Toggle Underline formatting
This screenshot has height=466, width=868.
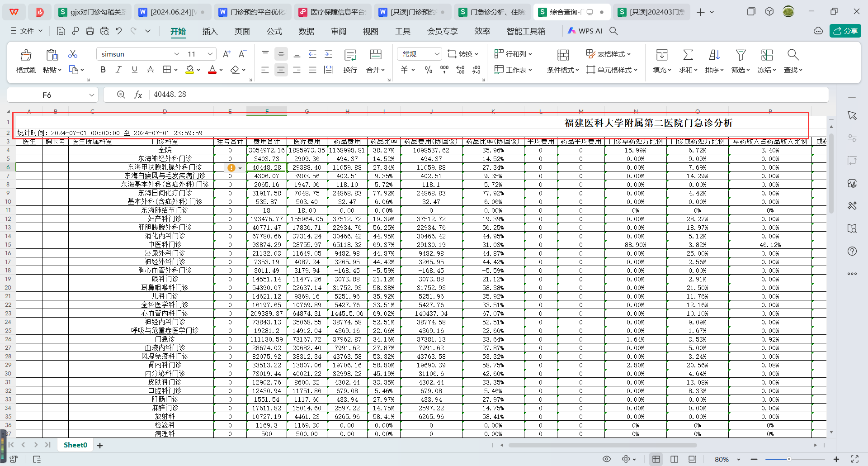coord(134,70)
